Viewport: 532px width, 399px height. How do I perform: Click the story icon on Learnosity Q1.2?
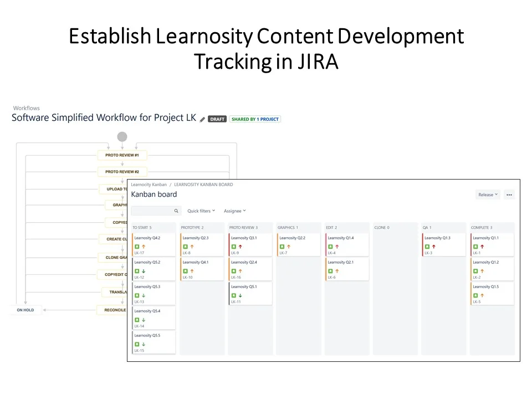tap(475, 271)
